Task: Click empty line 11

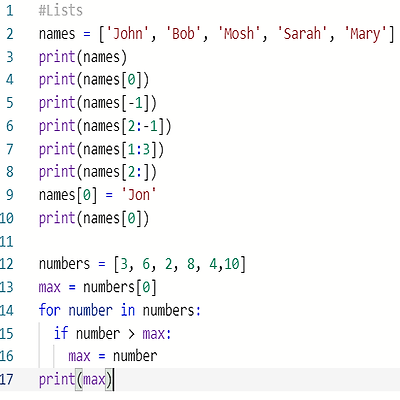Action: click(200, 241)
